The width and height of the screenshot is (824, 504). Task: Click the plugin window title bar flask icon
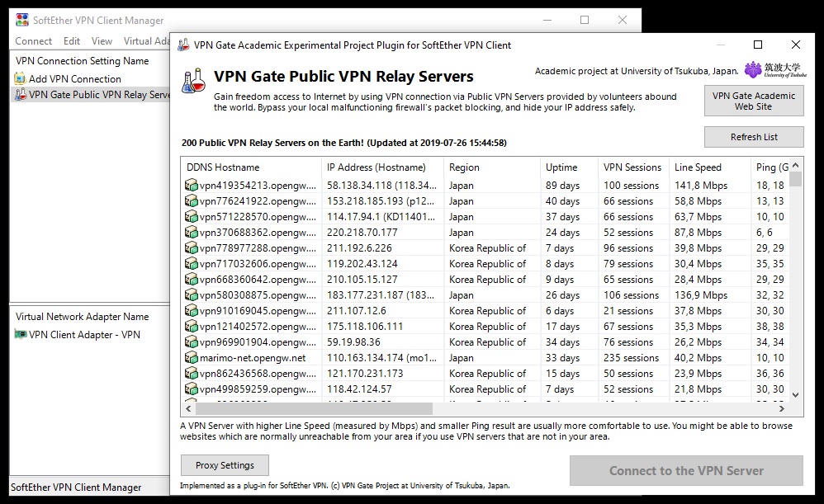pyautogui.click(x=183, y=45)
